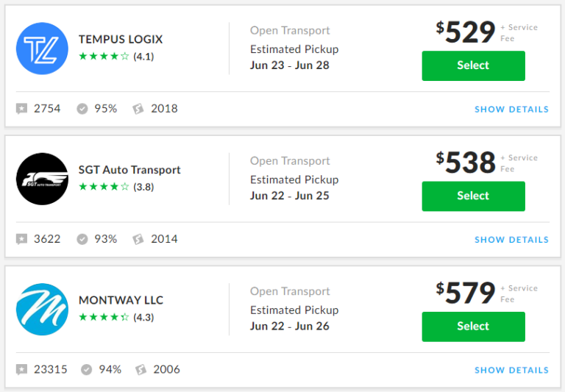The width and height of the screenshot is (565, 392).
Task: Select the $579 Montway LLC offer
Action: (x=474, y=327)
